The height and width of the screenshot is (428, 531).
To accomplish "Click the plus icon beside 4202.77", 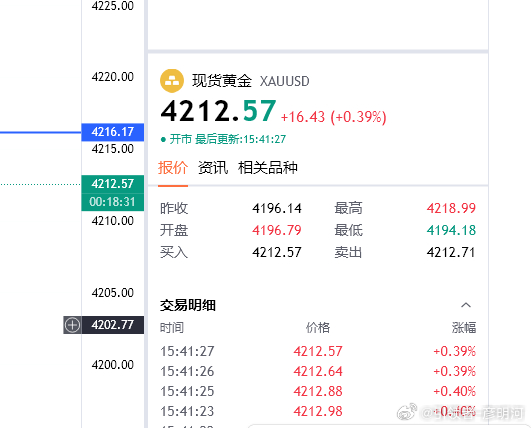I will pyautogui.click(x=72, y=325).
